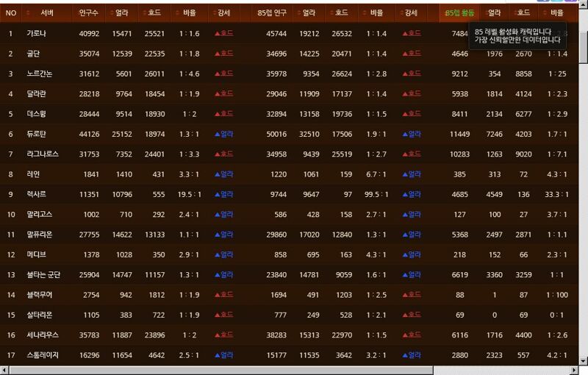Sort by green 85렙 활동 column header
Viewport: 588px width, 375px height.
point(460,13)
